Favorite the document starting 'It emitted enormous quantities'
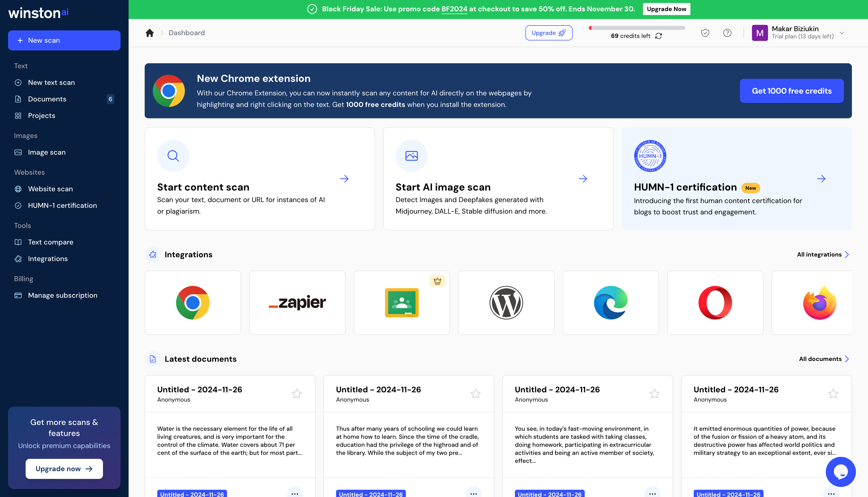868x497 pixels. pos(833,394)
